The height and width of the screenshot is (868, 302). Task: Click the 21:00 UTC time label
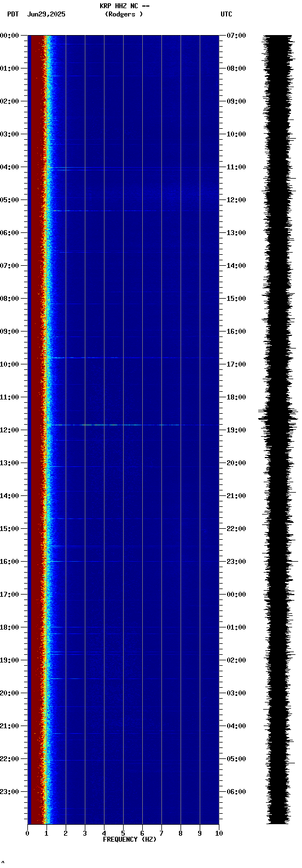click(x=236, y=496)
